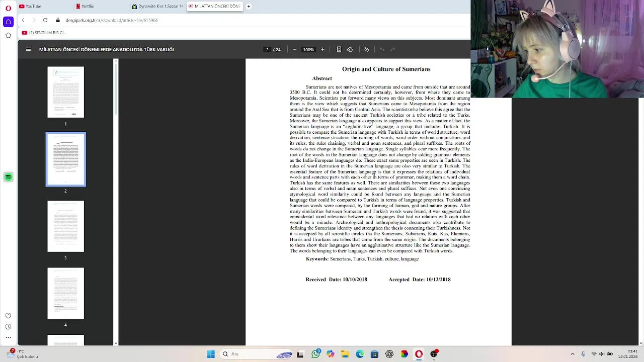Click the taskbar Ara search box
Screen dimensions: 644x362
tap(257, 354)
